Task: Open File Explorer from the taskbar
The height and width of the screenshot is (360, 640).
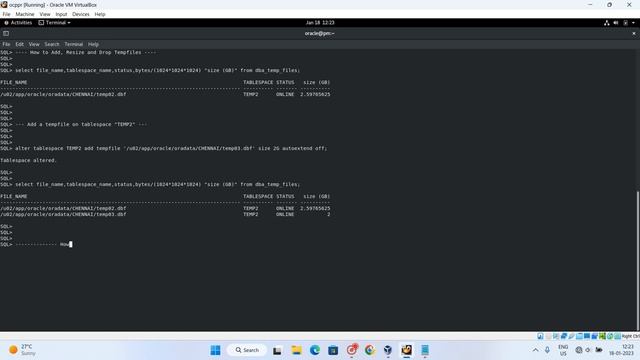Action: 296,350
